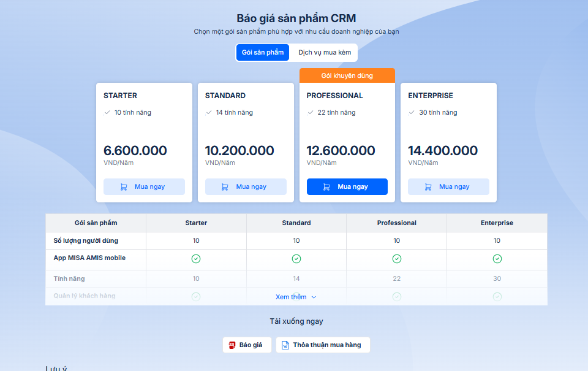
Task: Click Quản lý khách hàng check under Starter
Action: pos(196,297)
